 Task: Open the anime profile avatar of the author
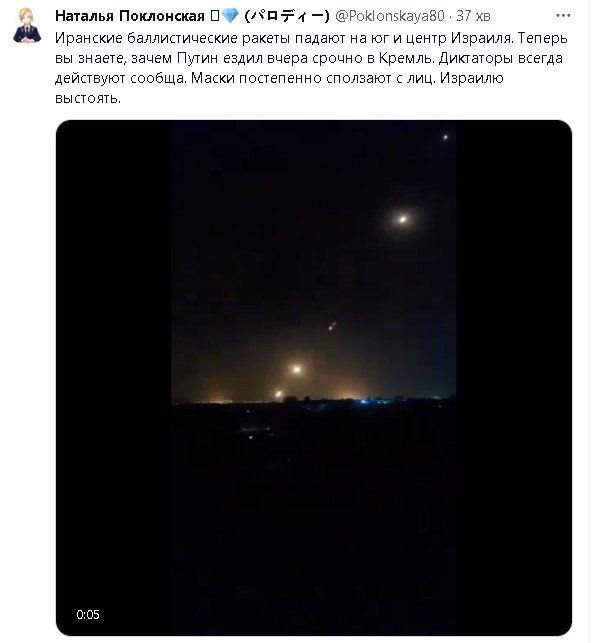[x=27, y=25]
